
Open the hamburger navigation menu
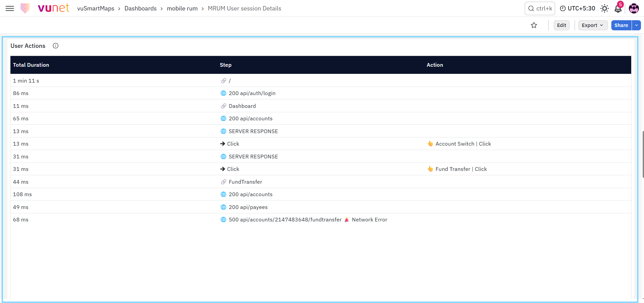point(10,8)
